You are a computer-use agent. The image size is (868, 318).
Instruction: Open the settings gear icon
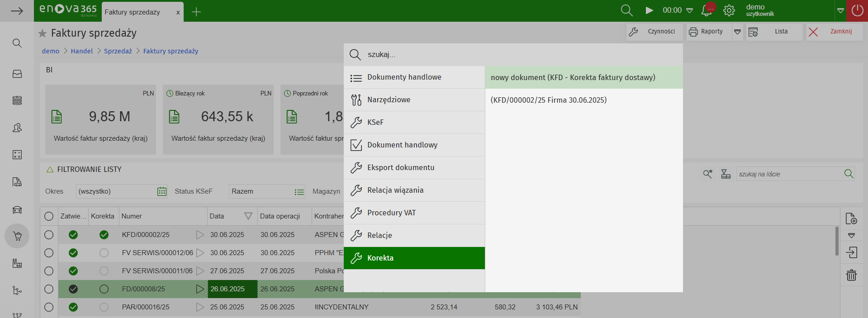pyautogui.click(x=729, y=10)
